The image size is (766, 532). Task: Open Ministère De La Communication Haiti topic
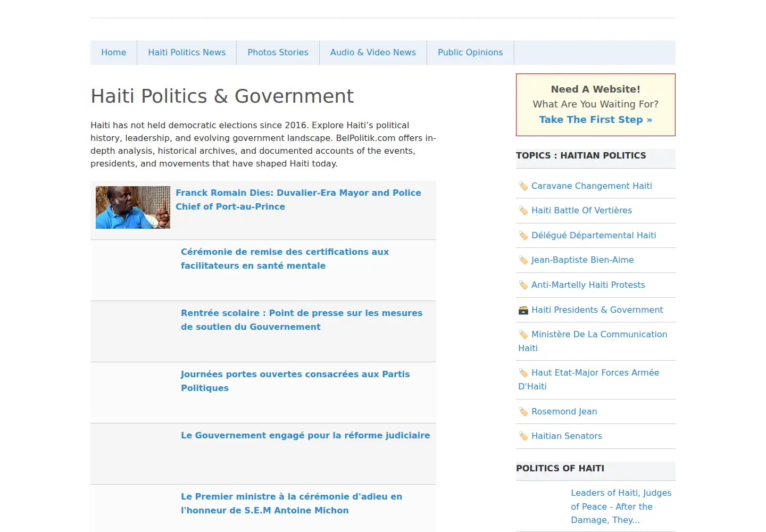pyautogui.click(x=593, y=341)
